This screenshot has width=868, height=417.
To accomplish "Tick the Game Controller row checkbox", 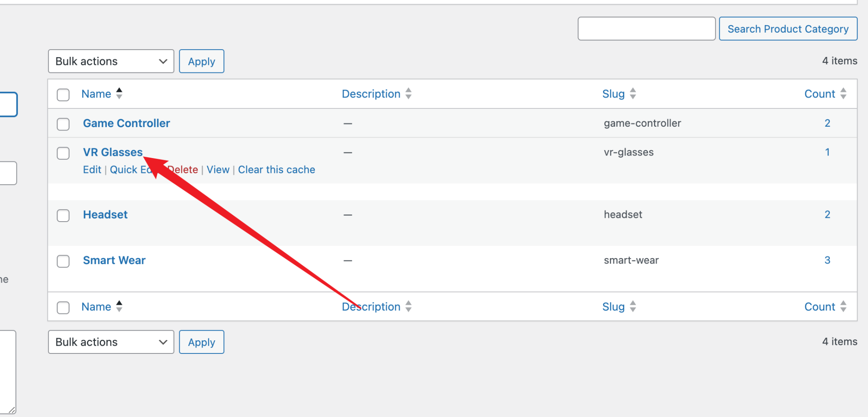I will pos(63,124).
